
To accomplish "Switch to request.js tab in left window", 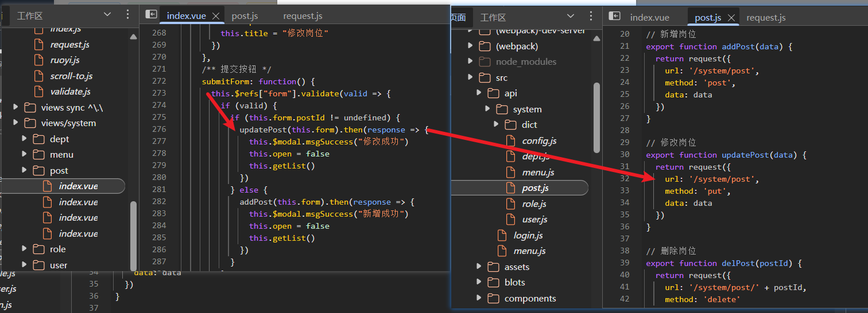I will click(303, 16).
